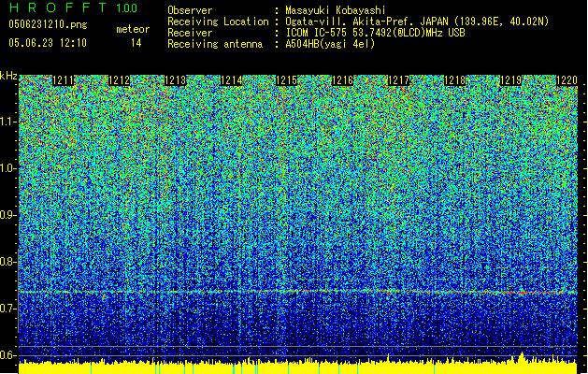Select the filename 0506231210.png
The image size is (588, 374).
tap(48, 24)
